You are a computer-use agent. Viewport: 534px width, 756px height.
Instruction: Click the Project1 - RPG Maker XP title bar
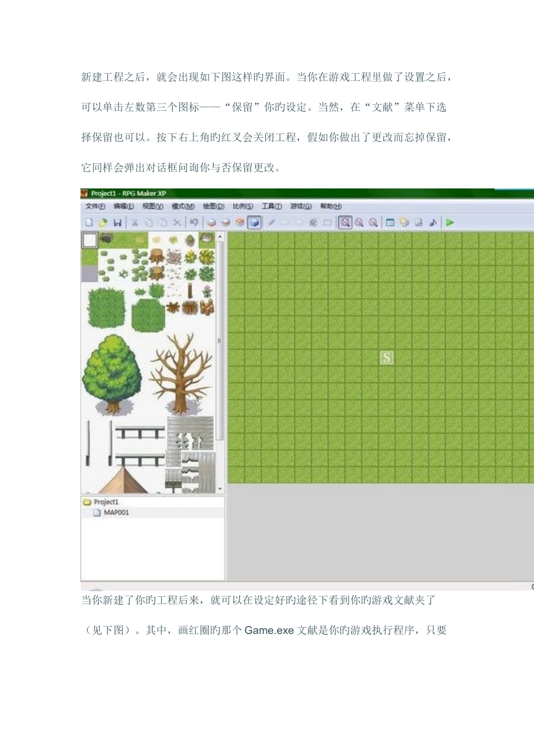(x=307, y=193)
